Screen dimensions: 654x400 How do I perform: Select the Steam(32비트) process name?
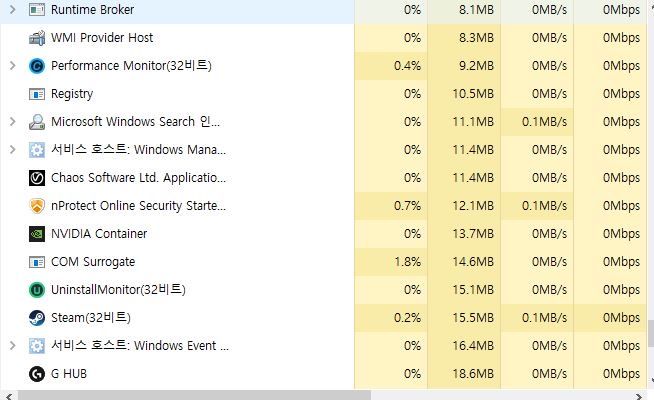click(x=91, y=318)
